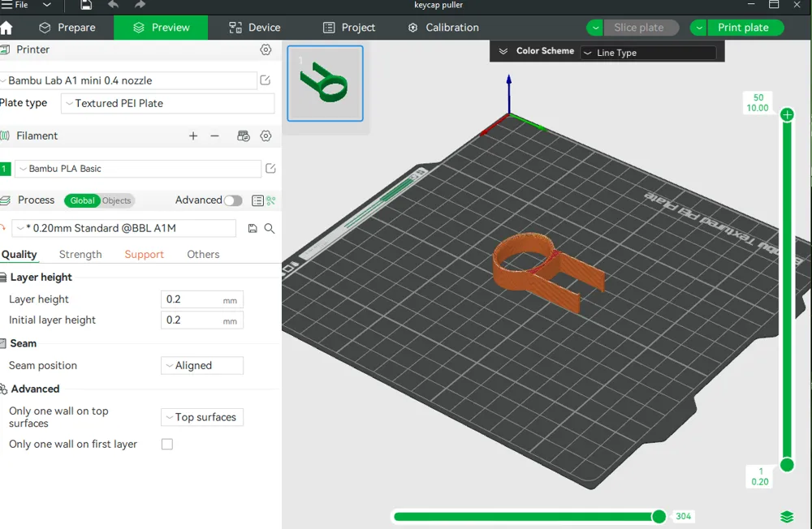Click plus icon atop layer slider
Viewport: 812px width, 529px height.
(787, 115)
